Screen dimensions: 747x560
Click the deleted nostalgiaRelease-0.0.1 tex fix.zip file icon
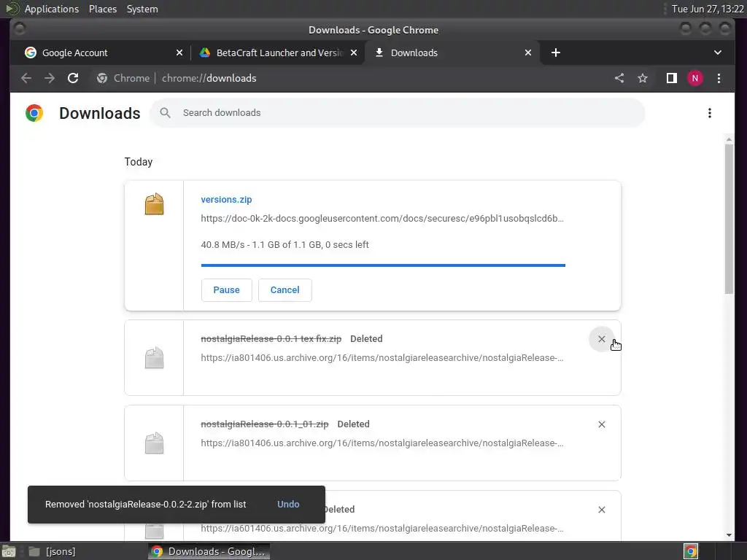coord(154,357)
